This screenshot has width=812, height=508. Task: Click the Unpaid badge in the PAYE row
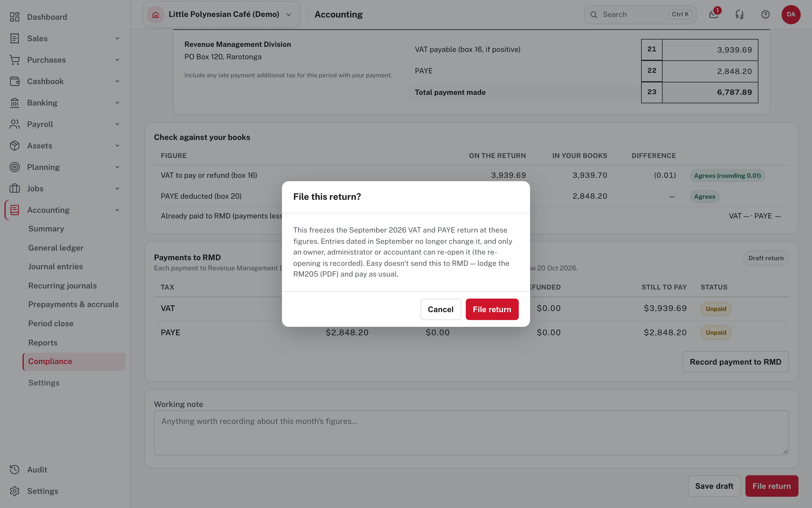pos(716,333)
